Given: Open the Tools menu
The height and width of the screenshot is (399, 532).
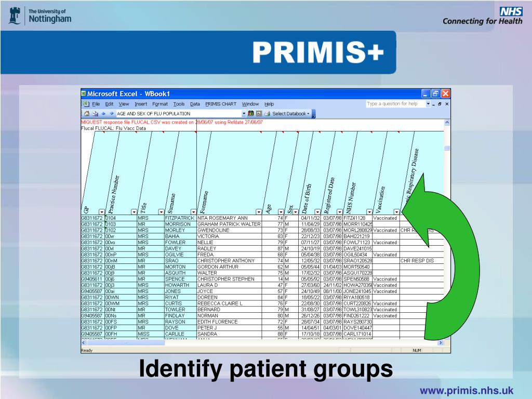Looking at the screenshot, I should pyautogui.click(x=179, y=104).
